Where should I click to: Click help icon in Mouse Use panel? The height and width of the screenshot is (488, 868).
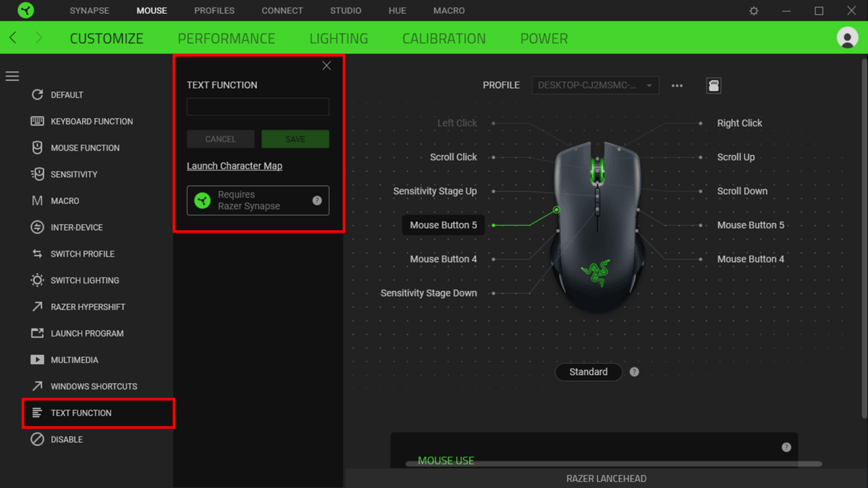pyautogui.click(x=786, y=447)
